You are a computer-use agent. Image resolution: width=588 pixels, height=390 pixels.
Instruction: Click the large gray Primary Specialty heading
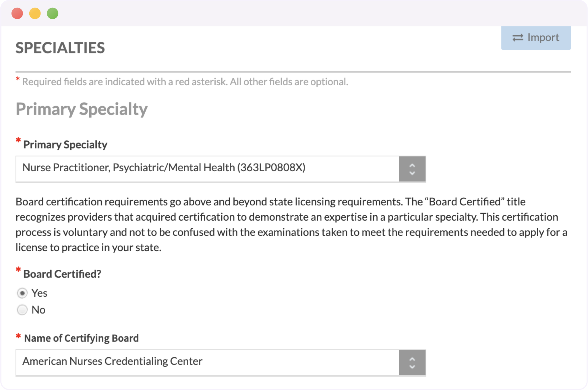pyautogui.click(x=82, y=109)
